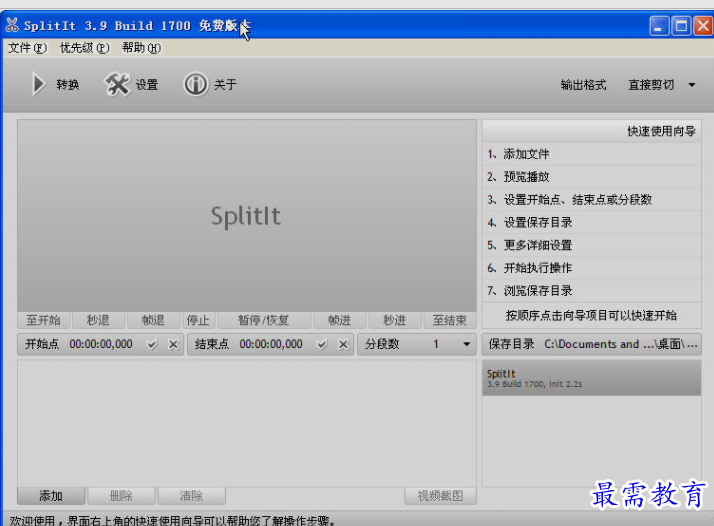Open 设置 via the wrench-hammer icon
The height and width of the screenshot is (526, 714).
117,84
